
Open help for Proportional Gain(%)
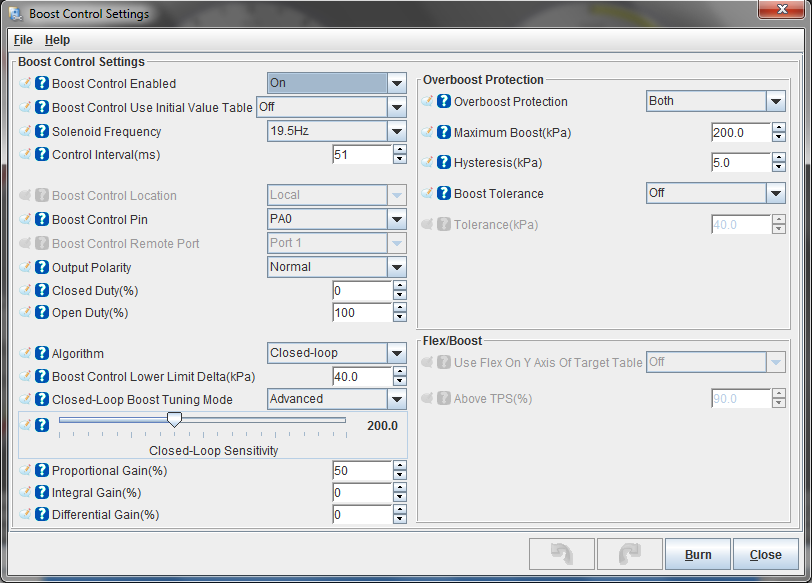pos(42,470)
